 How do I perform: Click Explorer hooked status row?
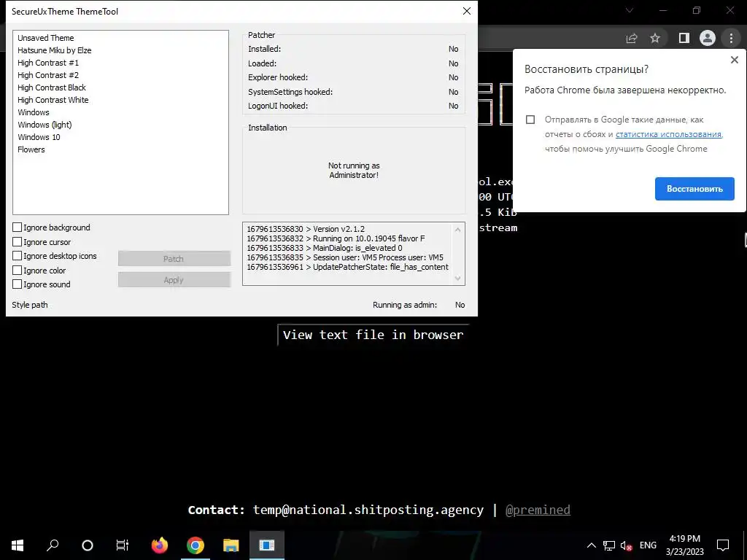(353, 77)
